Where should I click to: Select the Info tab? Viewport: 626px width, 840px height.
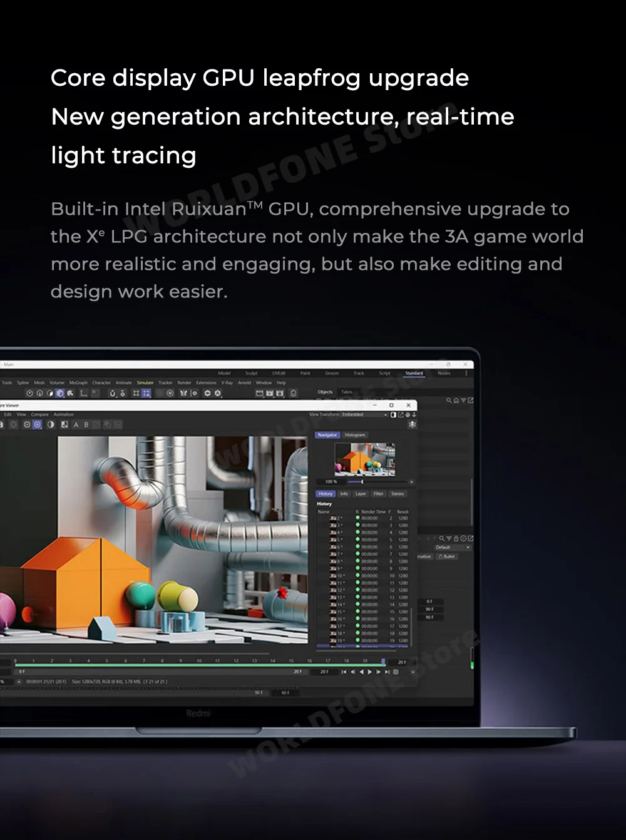click(x=344, y=494)
